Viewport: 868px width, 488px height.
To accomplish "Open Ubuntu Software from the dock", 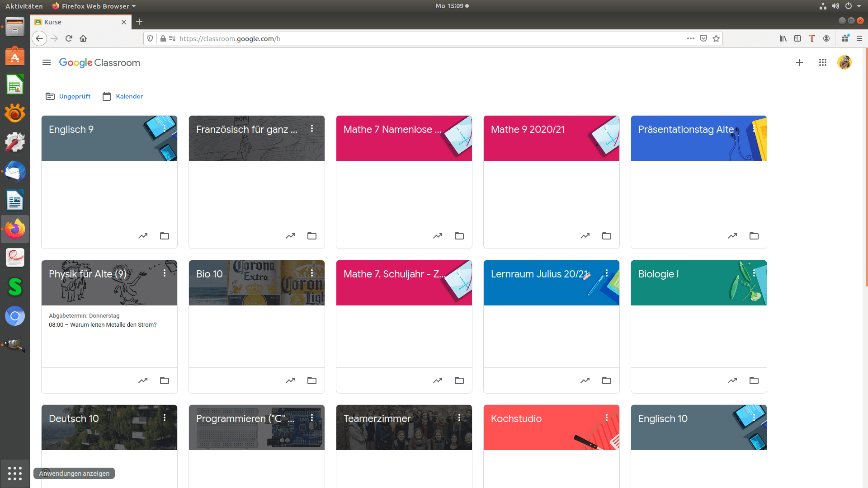I will point(15,56).
